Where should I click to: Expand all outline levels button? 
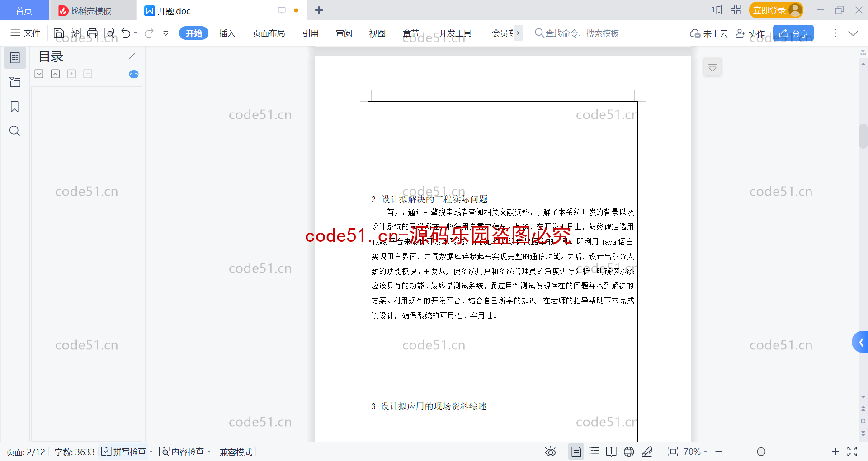39,74
